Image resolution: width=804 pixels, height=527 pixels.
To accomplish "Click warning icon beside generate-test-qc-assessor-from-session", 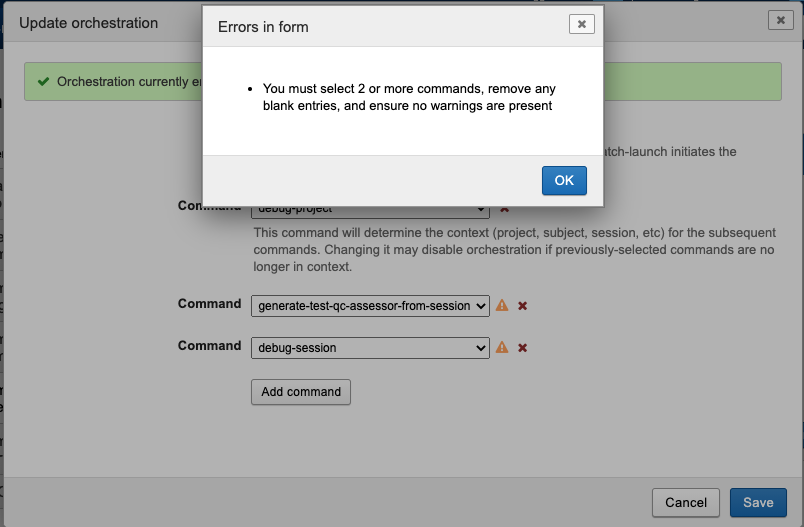I will click(502, 305).
